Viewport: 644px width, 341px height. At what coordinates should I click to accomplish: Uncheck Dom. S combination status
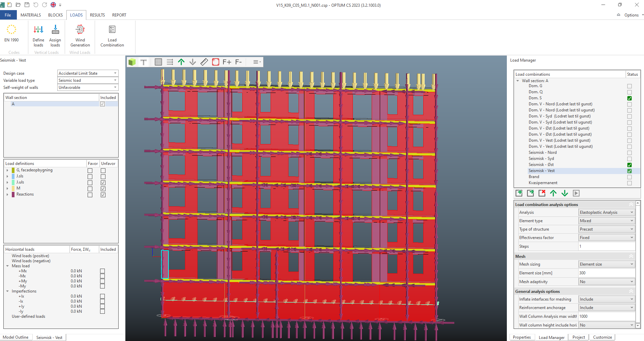click(629, 98)
